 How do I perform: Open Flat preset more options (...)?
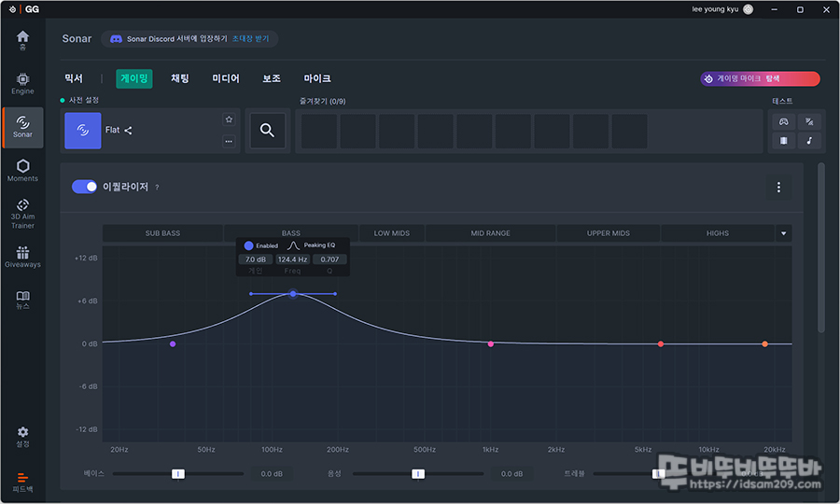229,141
